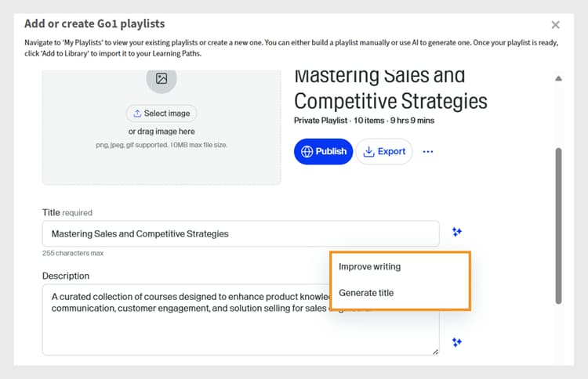The height and width of the screenshot is (379, 588).
Task: Click the image placeholder icon in upload area
Action: tap(162, 78)
